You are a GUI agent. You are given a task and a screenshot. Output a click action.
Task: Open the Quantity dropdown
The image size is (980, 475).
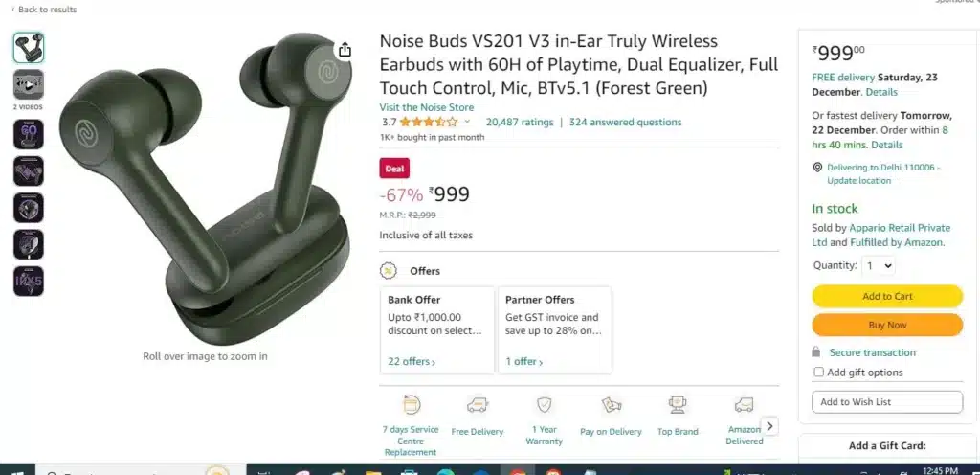pos(879,265)
